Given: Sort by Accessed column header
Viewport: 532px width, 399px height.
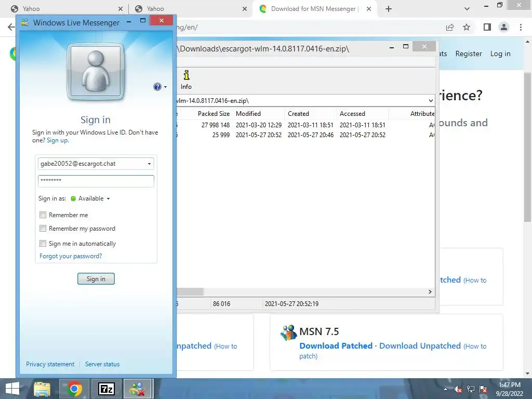Looking at the screenshot, I should click(362, 114).
